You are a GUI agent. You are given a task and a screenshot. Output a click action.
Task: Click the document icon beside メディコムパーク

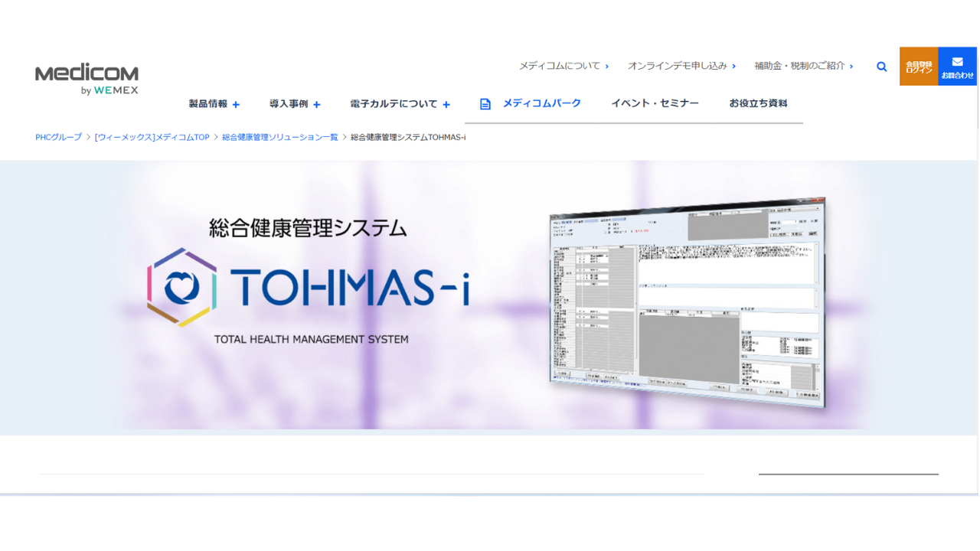pos(485,104)
